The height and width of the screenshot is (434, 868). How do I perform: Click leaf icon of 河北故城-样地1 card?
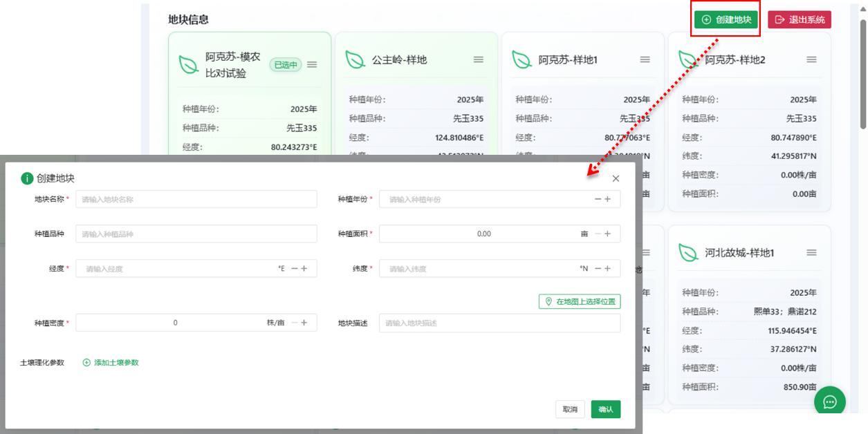point(688,253)
